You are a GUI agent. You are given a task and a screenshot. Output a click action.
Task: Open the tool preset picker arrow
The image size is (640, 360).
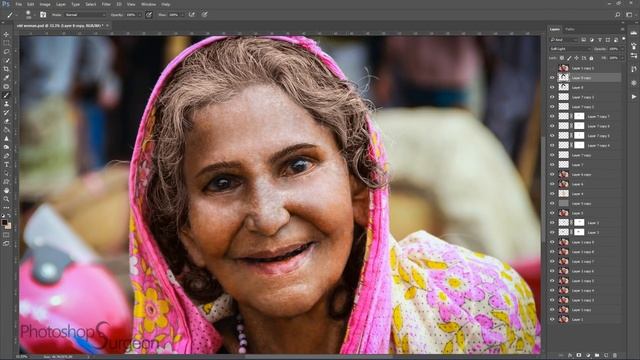(x=17, y=15)
